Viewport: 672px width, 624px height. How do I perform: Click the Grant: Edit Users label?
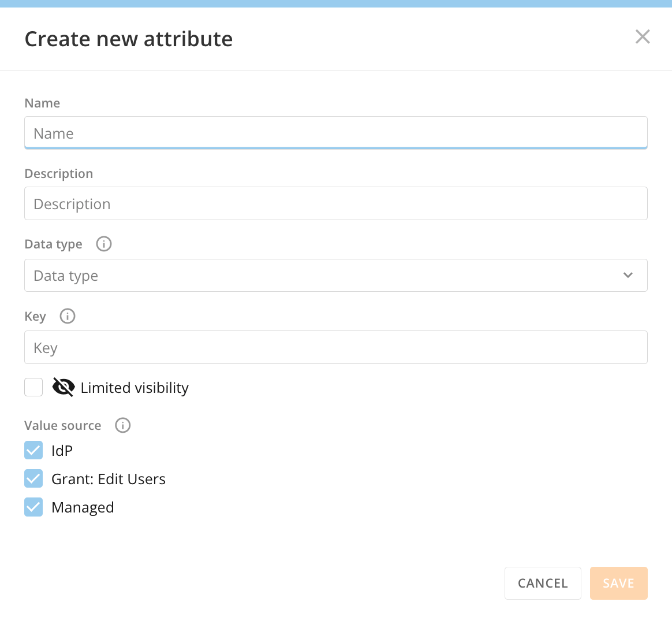click(109, 479)
